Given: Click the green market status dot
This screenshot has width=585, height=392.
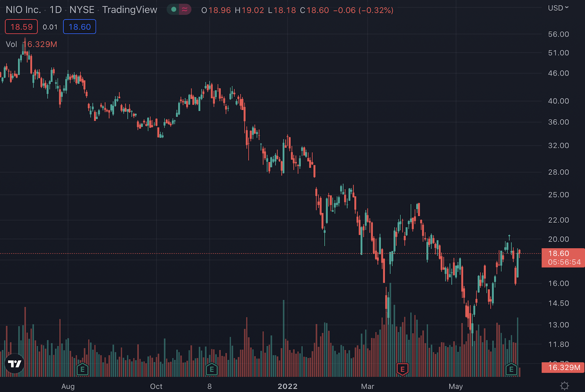Looking at the screenshot, I should point(174,10).
